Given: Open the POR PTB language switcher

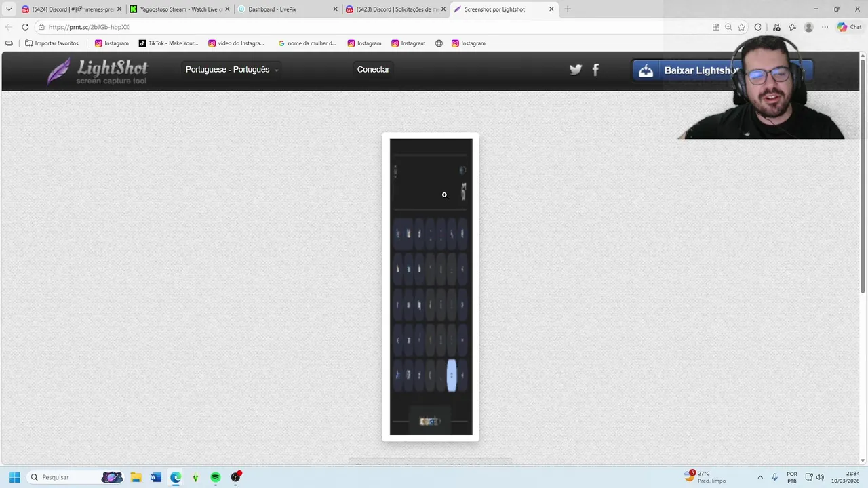Looking at the screenshot, I should click(791, 477).
